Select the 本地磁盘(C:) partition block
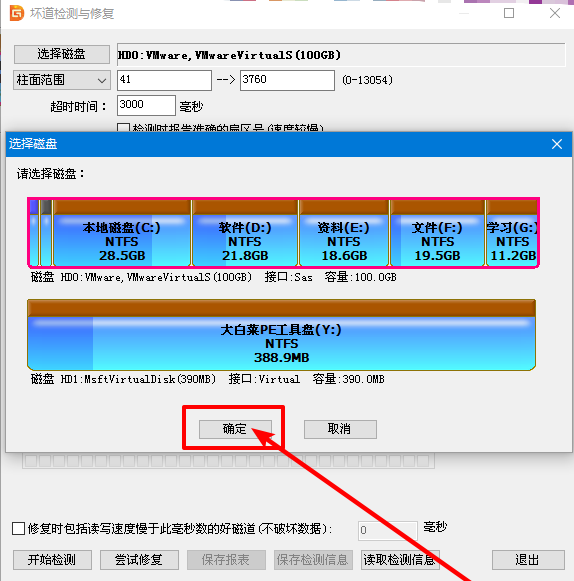 122,233
